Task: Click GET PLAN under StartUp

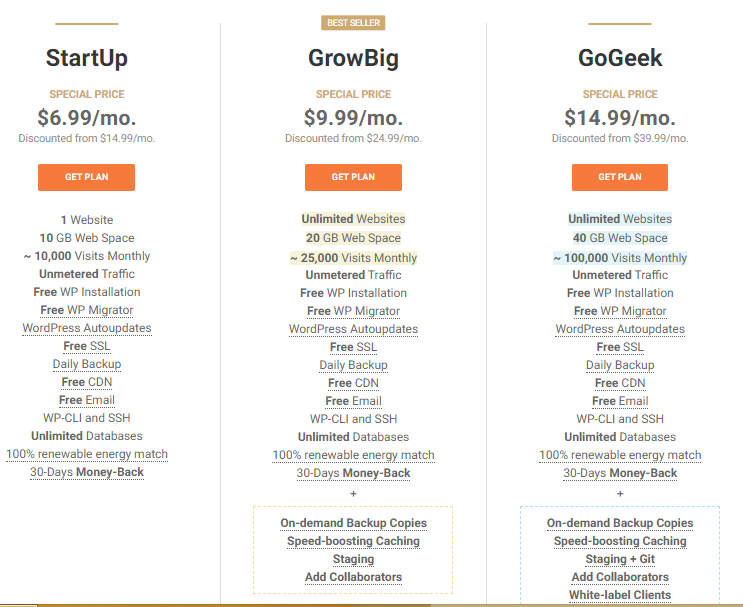Action: 86,177
